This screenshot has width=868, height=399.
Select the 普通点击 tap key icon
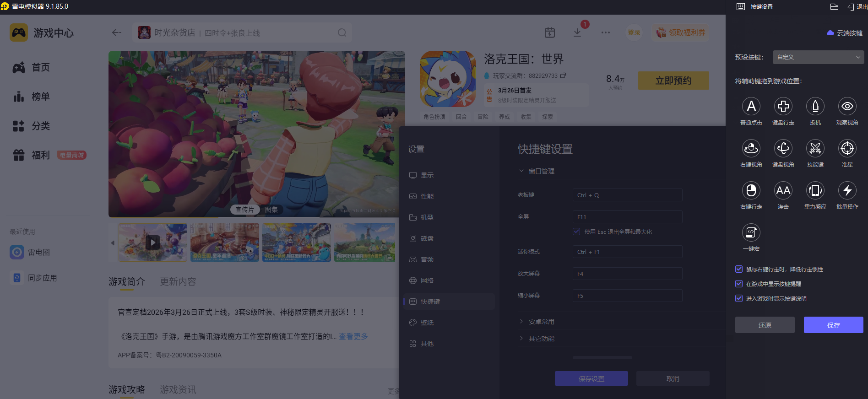coord(751,106)
